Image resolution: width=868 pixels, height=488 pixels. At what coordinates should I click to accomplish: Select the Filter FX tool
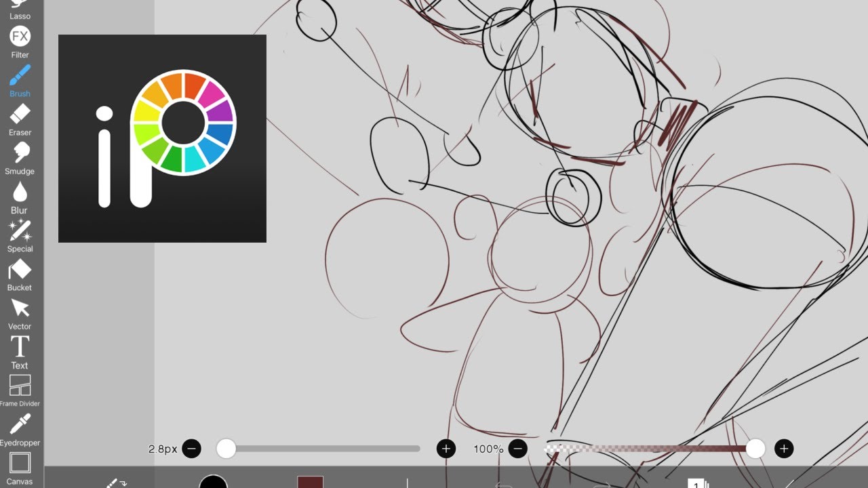[20, 41]
